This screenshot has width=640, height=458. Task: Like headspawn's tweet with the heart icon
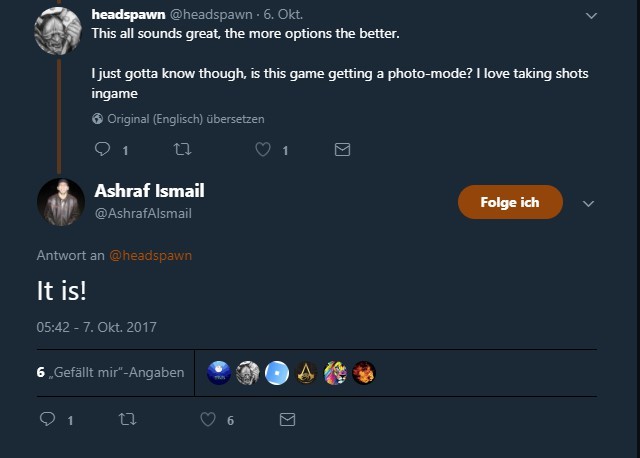[263, 149]
